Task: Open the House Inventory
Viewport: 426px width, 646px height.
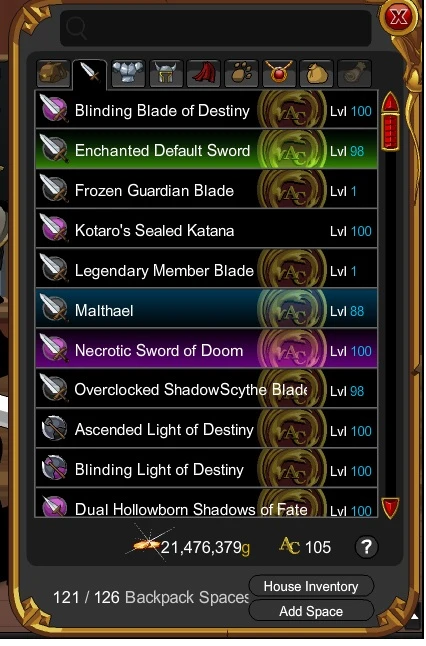Action: [311, 586]
